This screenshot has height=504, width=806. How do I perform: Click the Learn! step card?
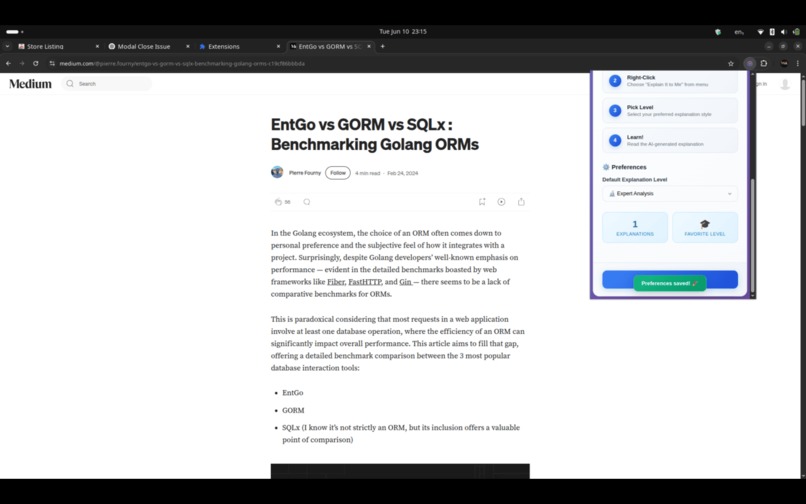[x=670, y=140]
